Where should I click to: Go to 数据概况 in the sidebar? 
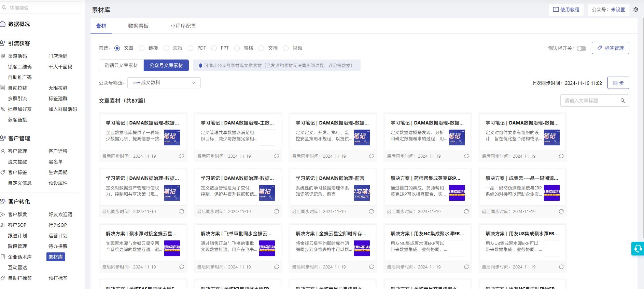click(x=19, y=24)
